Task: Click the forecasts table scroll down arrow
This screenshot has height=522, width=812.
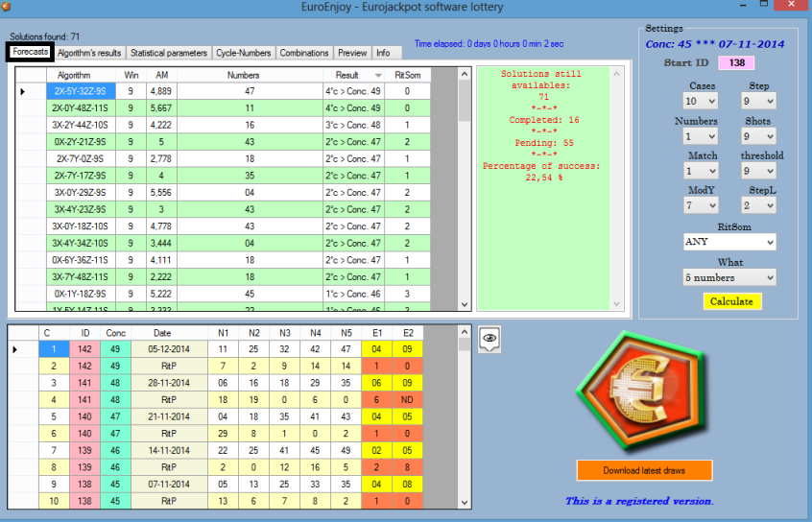Action: pos(465,304)
